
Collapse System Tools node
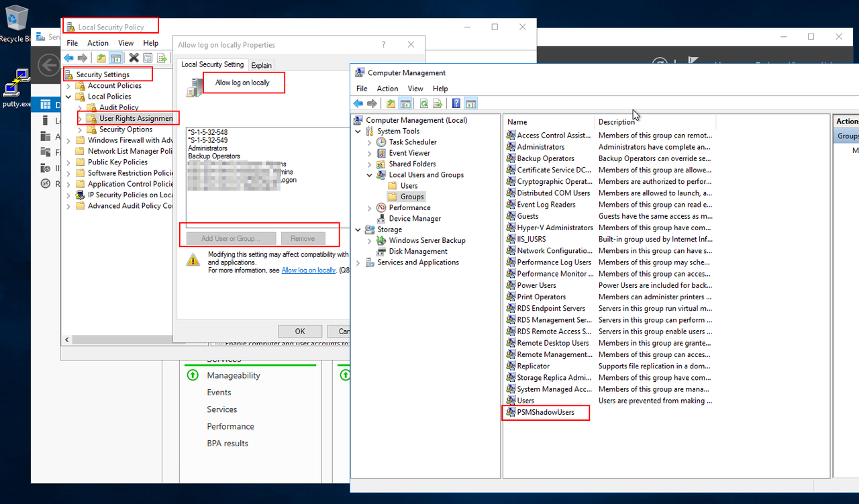pyautogui.click(x=358, y=132)
